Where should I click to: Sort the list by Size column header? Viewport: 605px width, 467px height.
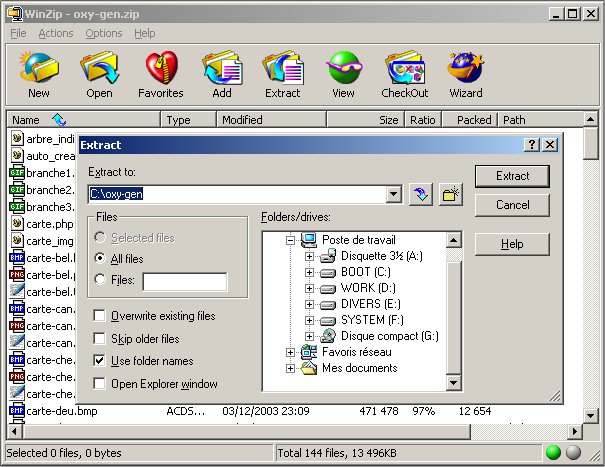click(365, 120)
